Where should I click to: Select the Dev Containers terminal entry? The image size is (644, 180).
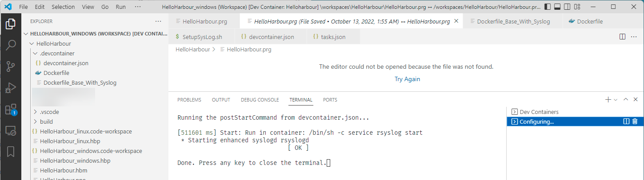[x=539, y=112]
